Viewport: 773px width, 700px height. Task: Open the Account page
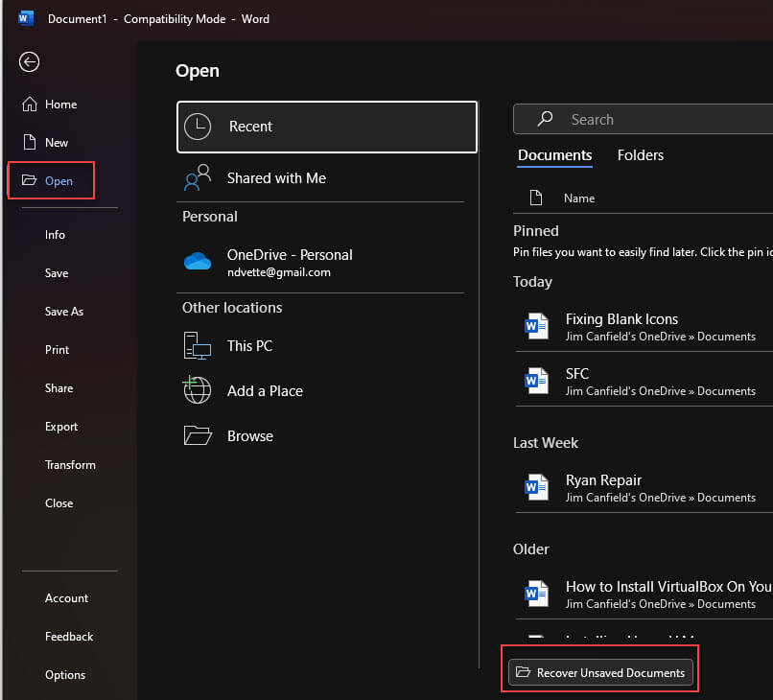coord(66,598)
